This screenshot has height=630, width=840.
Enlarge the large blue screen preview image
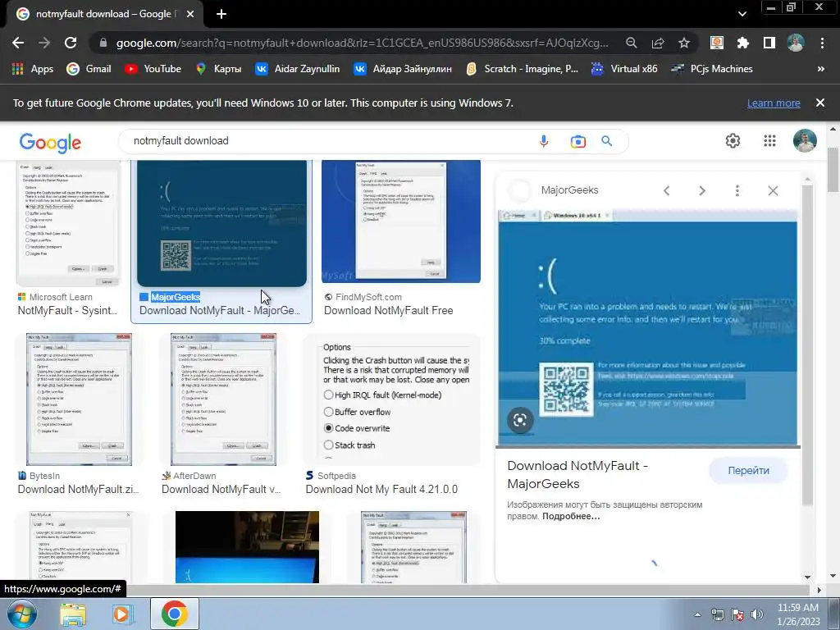click(648, 327)
